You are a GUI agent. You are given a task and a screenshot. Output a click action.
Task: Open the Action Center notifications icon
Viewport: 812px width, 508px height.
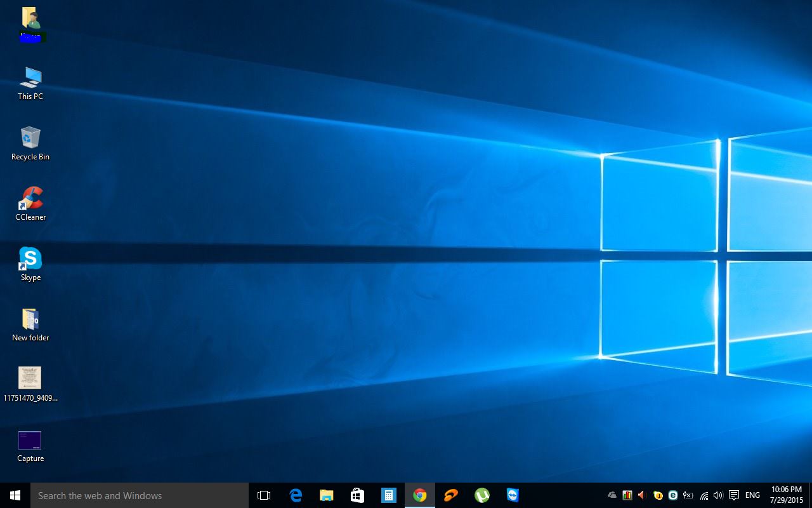coord(734,495)
